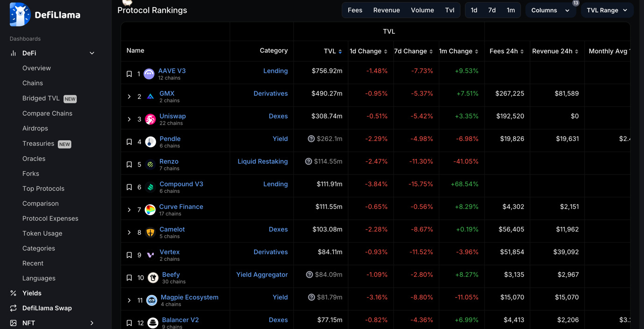Viewport: 644px width, 329px height.
Task: Expand the GMX row
Action: coord(129,97)
